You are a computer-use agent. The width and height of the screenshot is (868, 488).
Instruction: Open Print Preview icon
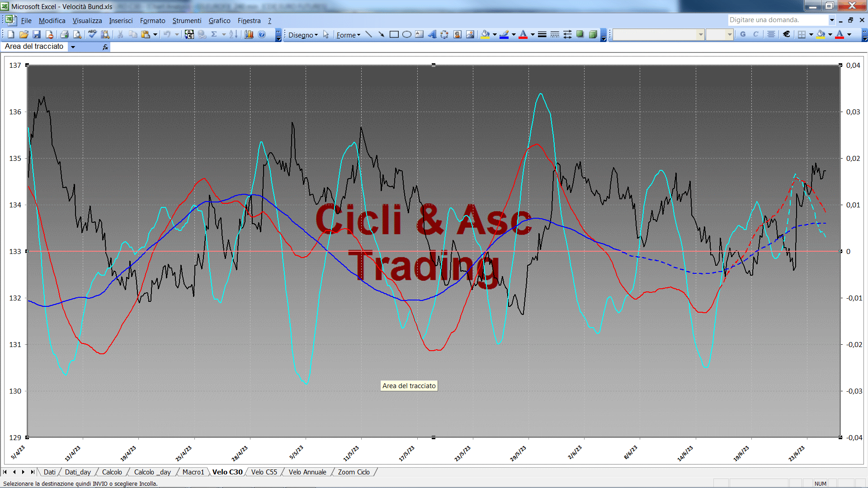pyautogui.click(x=77, y=34)
